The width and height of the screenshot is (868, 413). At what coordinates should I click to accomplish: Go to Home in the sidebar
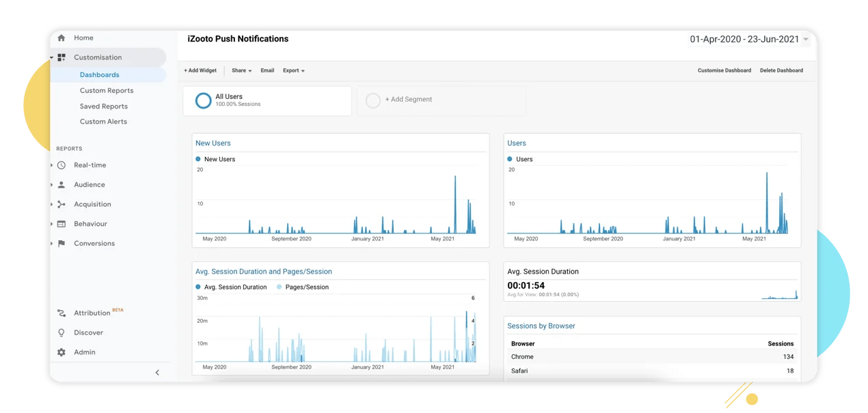pyautogui.click(x=83, y=38)
